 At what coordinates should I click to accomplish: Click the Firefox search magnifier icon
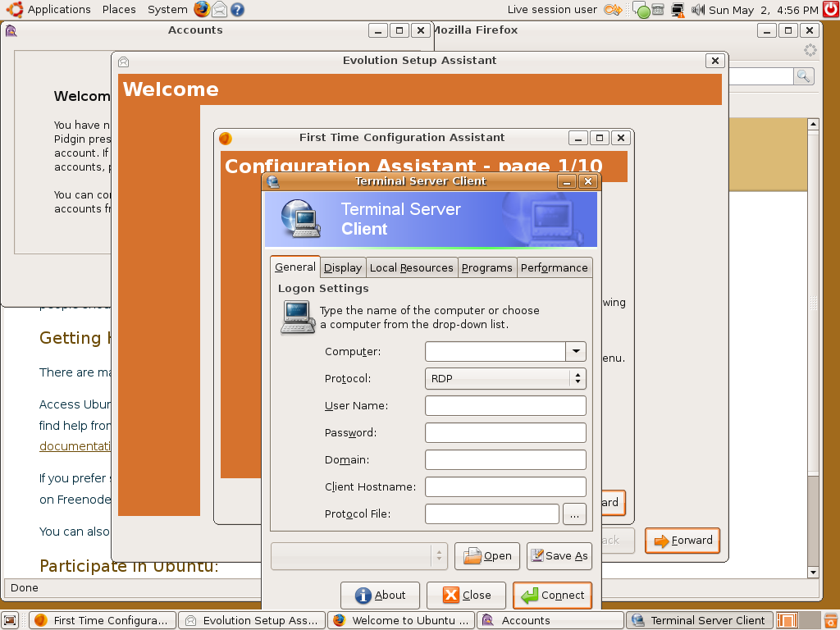(803, 76)
